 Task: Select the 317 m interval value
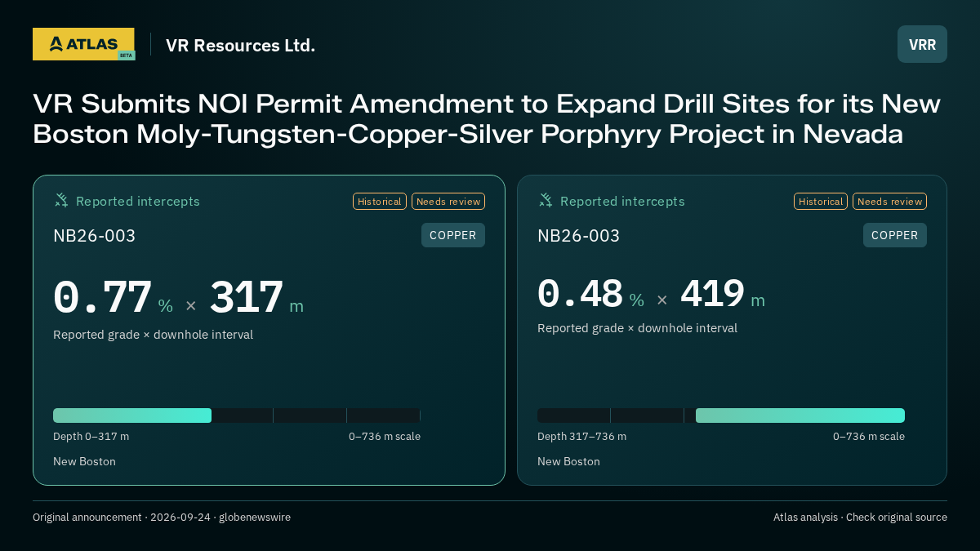[247, 298]
